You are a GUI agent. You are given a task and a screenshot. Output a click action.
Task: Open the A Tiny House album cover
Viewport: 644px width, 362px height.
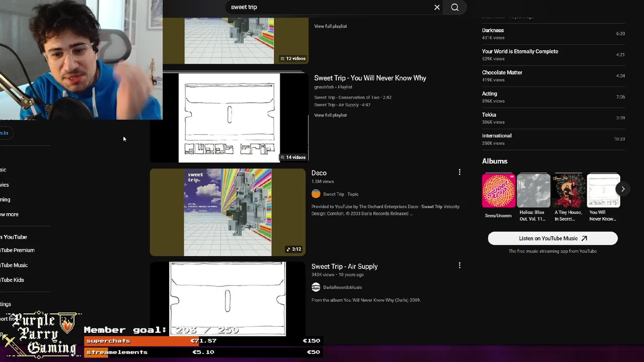(569, 191)
